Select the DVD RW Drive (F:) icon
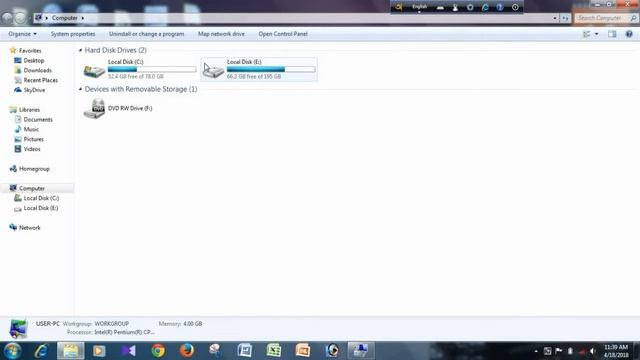Screen dimensions: 640x360 [x=94, y=109]
